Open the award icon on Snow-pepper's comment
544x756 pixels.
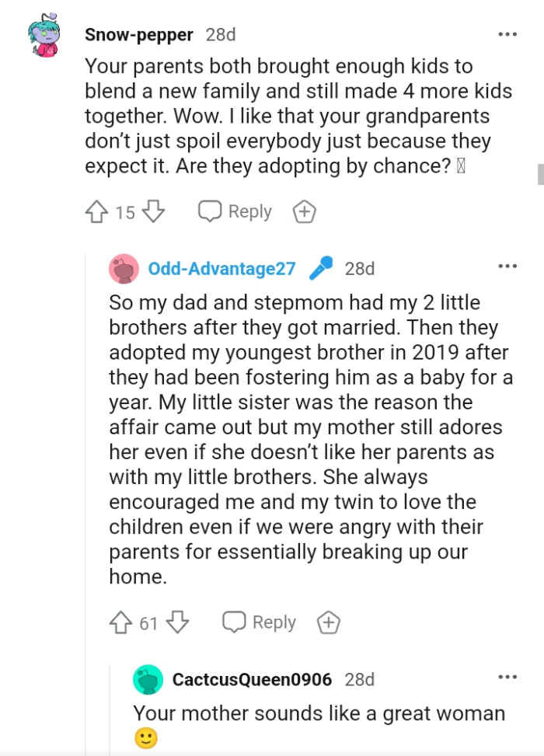303,211
